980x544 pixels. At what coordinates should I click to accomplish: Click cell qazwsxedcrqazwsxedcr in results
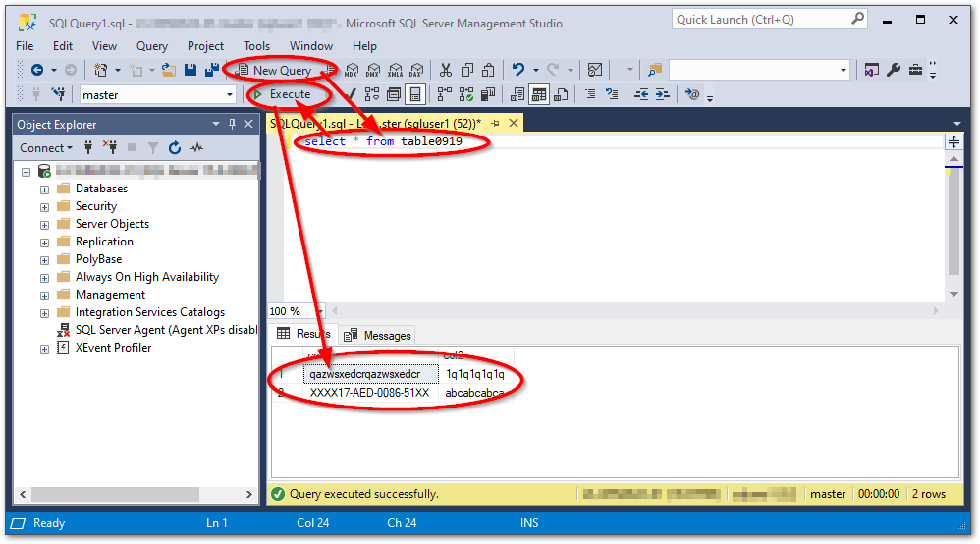370,374
